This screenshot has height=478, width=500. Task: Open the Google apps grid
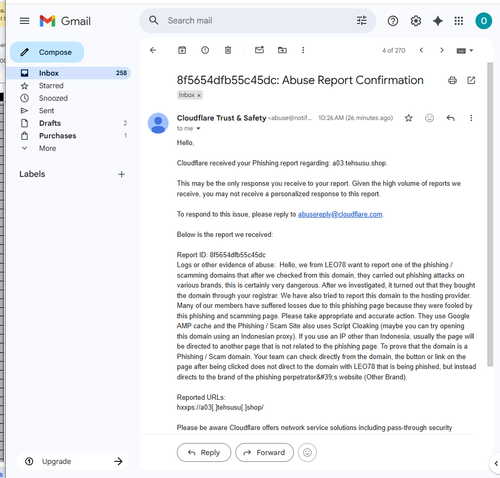[459, 21]
